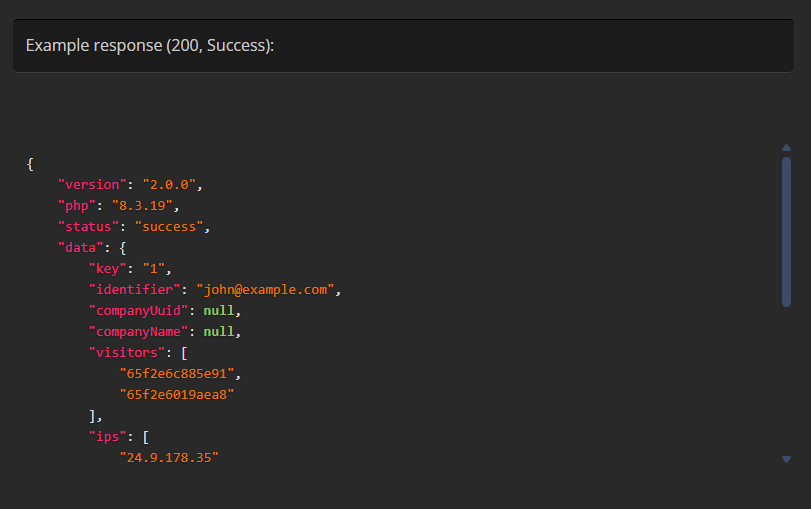Viewport: 811px width, 509px height.
Task: Click the "php" key name
Action: 77,206
